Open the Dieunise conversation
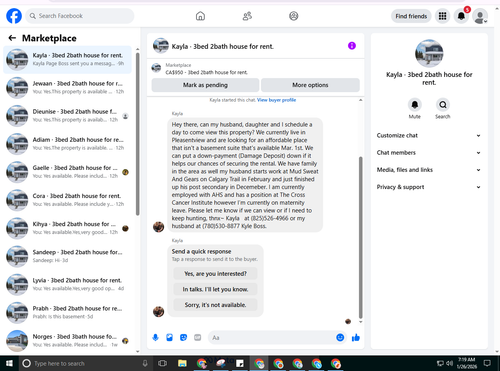The width and height of the screenshot is (500, 371). tap(67, 116)
